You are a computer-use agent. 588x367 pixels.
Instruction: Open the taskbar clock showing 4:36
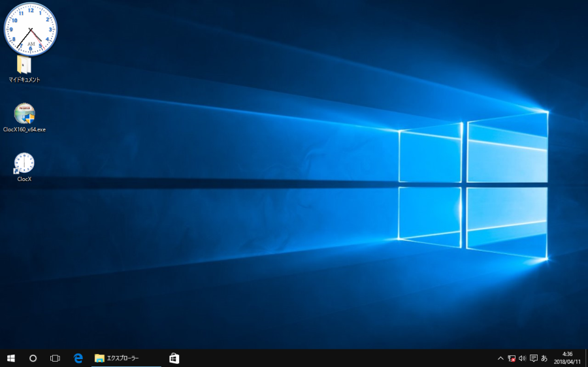(x=567, y=358)
